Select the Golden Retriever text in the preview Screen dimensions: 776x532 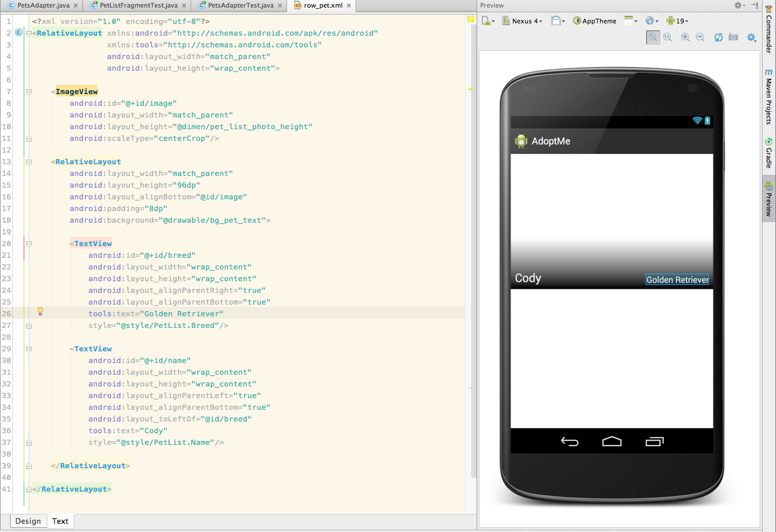677,280
